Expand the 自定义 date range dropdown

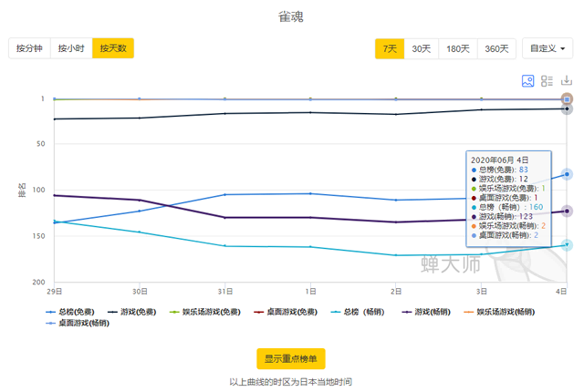pos(547,48)
